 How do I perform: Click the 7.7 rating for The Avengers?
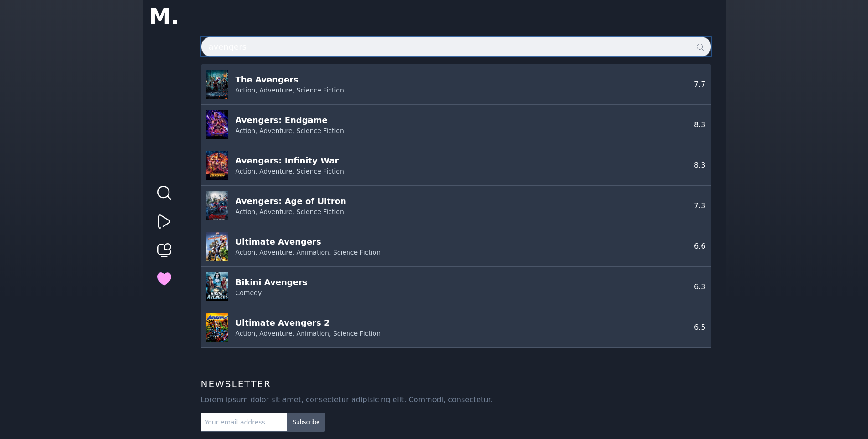[699, 84]
